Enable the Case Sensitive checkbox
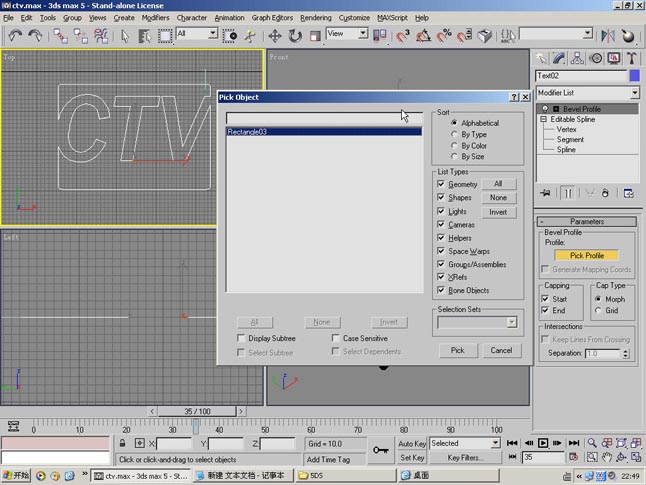Image resolution: width=646 pixels, height=485 pixels. [x=336, y=338]
